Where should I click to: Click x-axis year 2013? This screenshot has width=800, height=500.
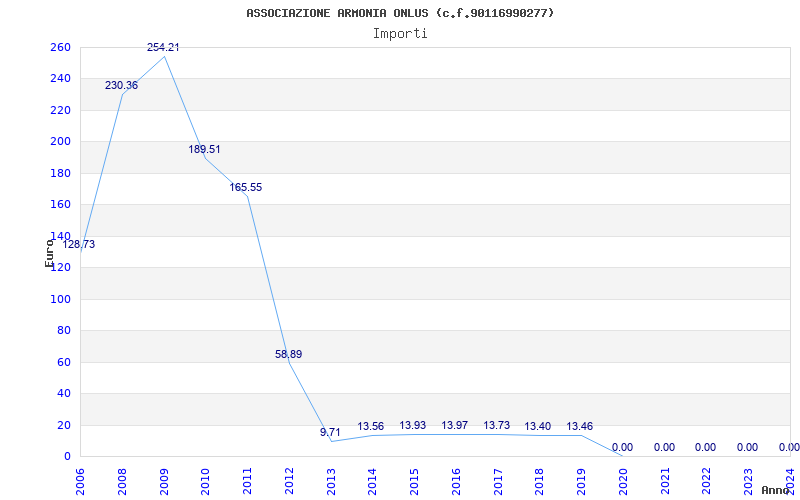331,482
